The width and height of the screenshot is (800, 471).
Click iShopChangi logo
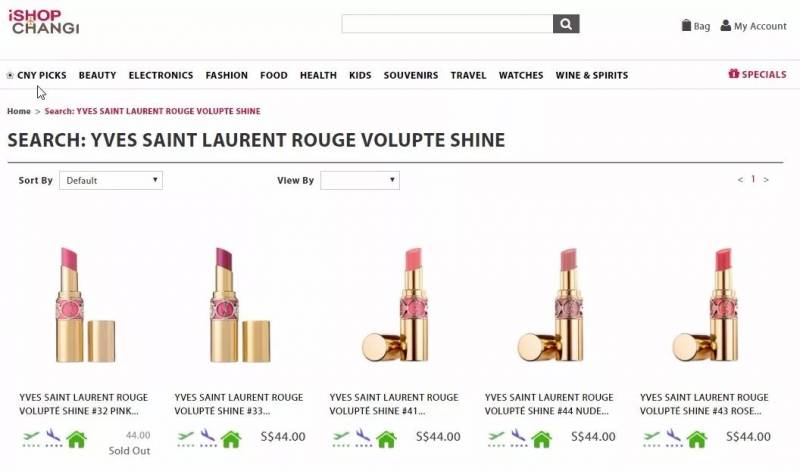click(x=44, y=22)
